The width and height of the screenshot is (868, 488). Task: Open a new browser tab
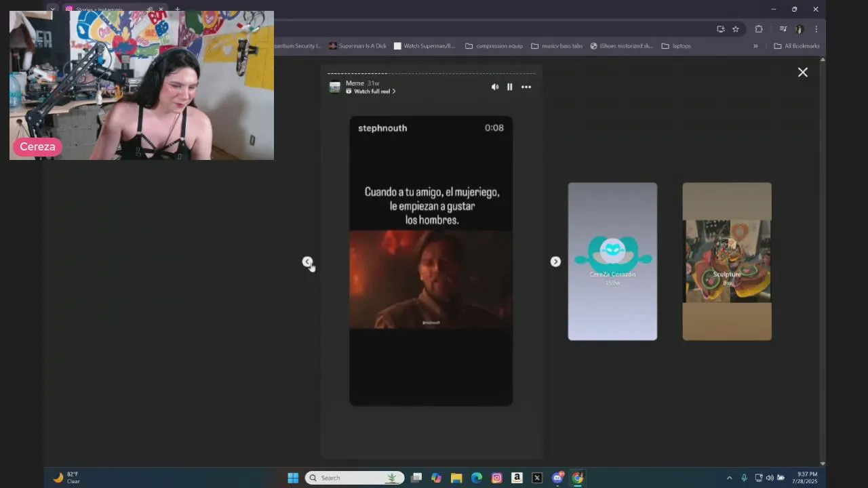coord(177,9)
